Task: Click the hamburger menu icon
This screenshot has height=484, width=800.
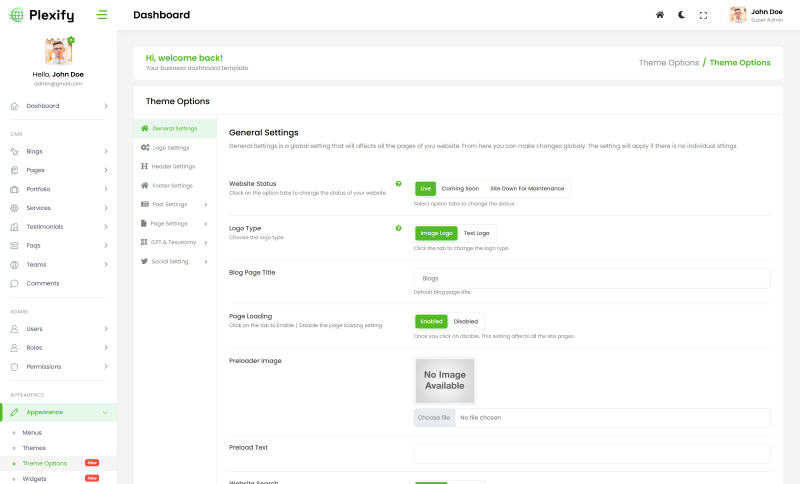Action: [x=102, y=15]
